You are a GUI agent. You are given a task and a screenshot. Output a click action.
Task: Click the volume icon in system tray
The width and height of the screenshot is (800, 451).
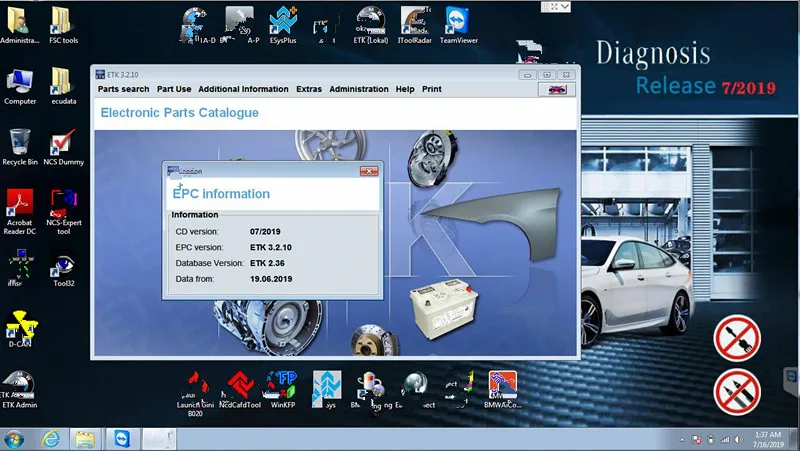[738, 440]
